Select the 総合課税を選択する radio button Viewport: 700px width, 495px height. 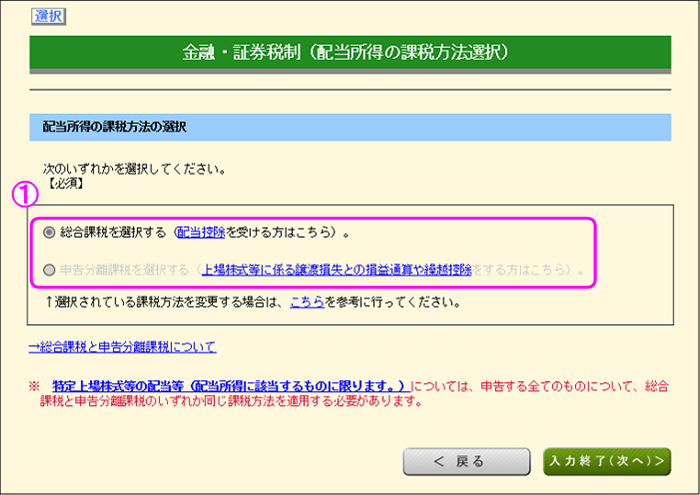(x=49, y=233)
